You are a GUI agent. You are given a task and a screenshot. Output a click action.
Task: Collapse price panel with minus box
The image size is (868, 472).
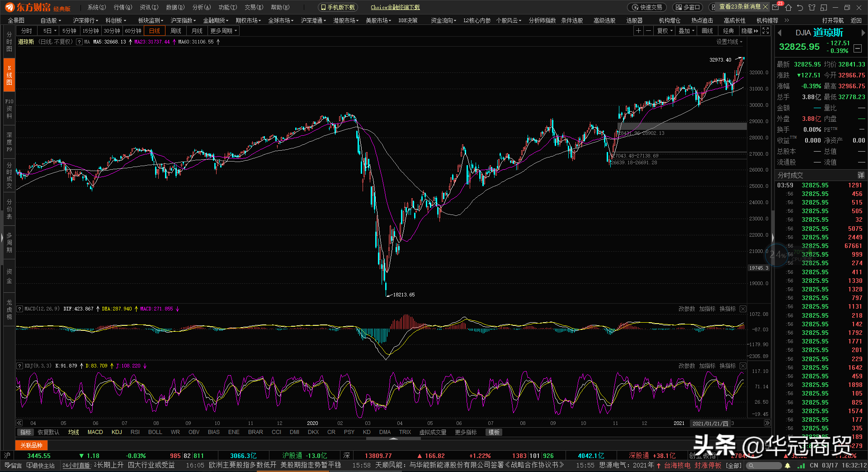[858, 48]
